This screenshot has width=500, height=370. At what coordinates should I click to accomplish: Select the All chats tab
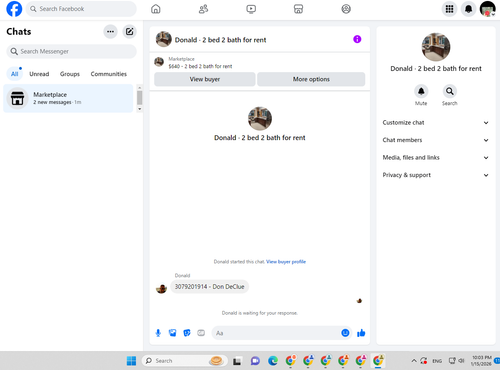(15, 74)
